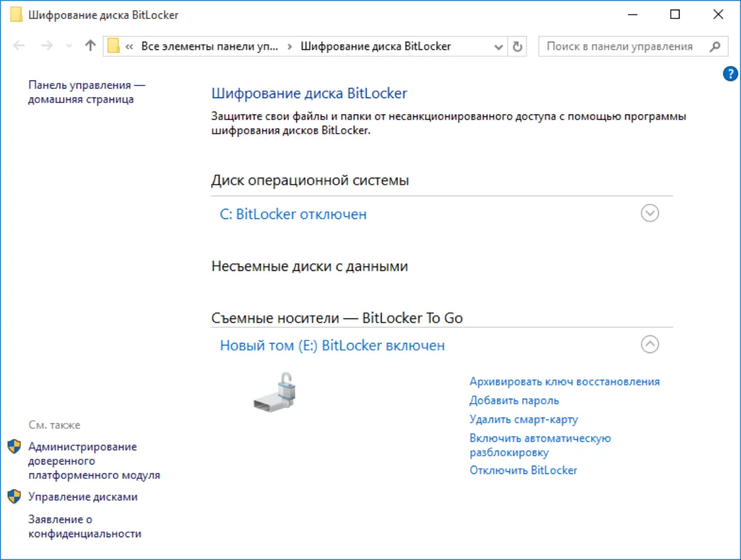Close the BitLocker window

(718, 15)
